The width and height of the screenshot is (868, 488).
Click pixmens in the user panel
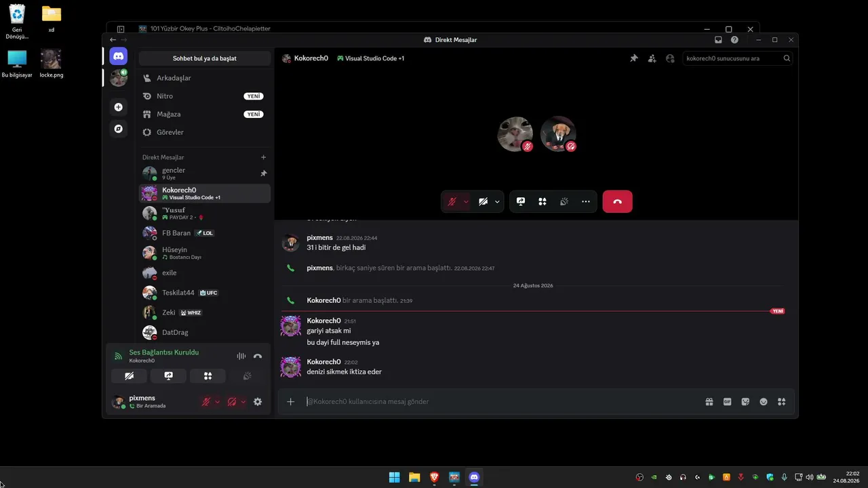click(142, 398)
